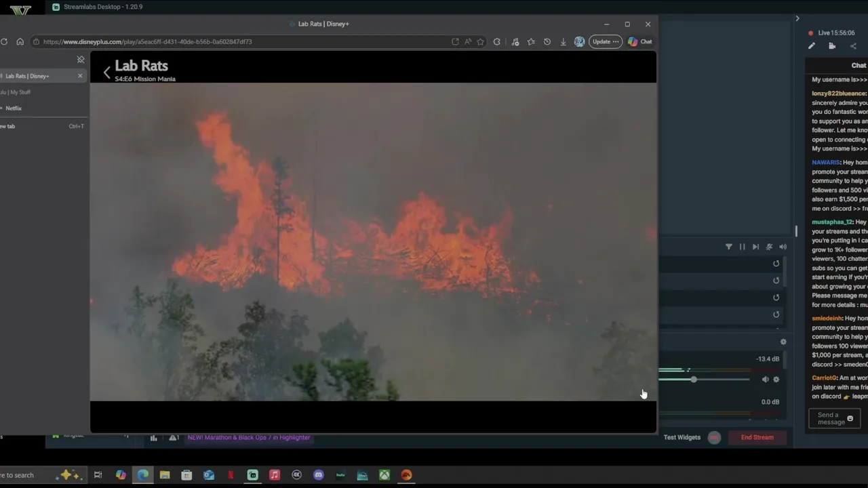Click the Chat header in Streamlabs

pyautogui.click(x=859, y=65)
